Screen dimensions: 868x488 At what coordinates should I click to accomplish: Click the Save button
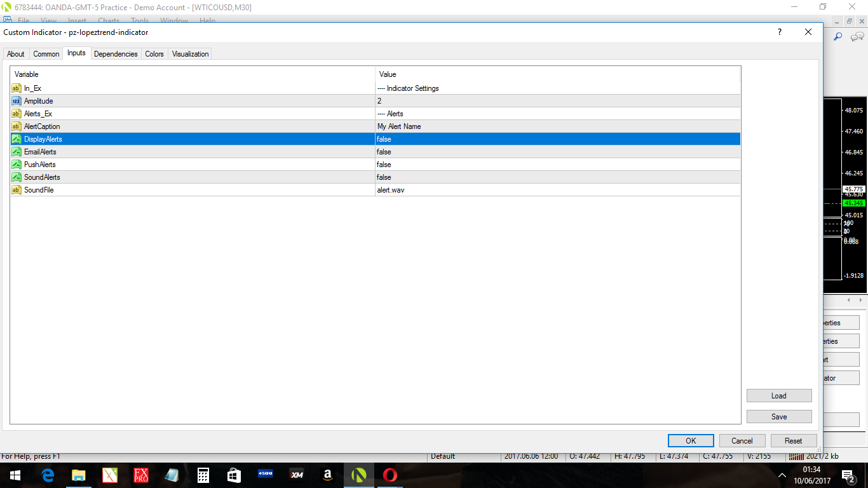tap(779, 417)
